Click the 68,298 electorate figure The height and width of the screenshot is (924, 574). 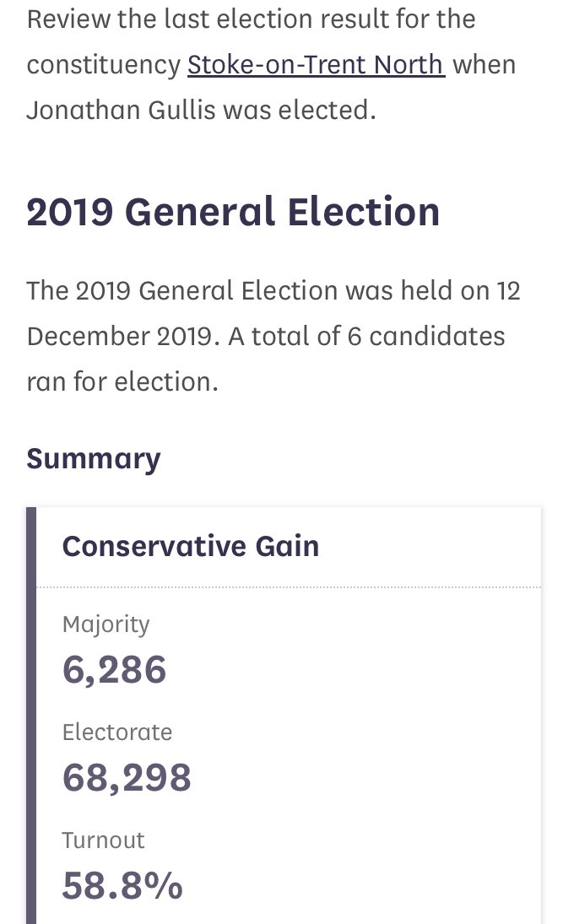[x=127, y=777]
